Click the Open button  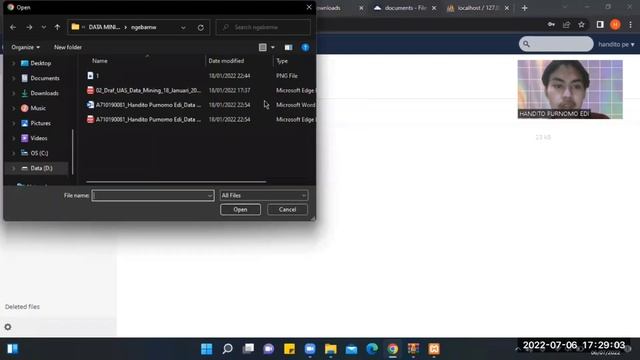[240, 209]
